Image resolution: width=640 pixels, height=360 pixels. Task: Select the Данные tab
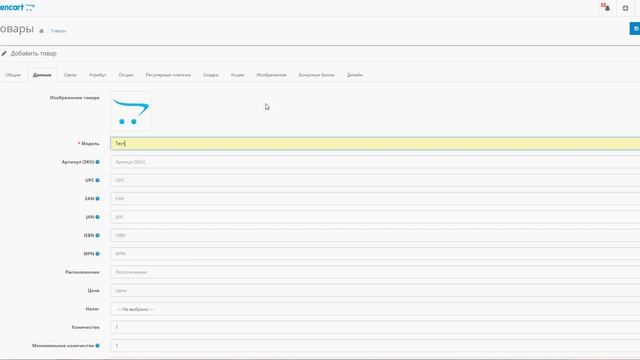tap(42, 75)
